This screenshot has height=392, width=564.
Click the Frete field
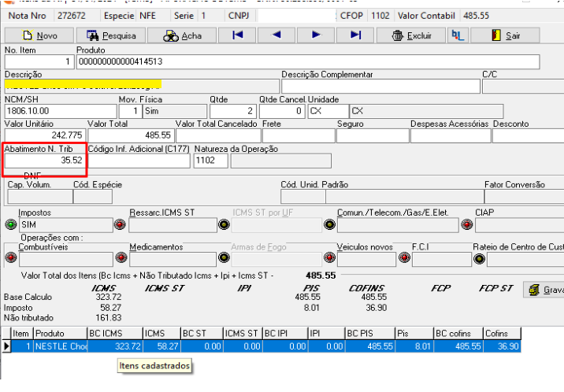click(299, 135)
